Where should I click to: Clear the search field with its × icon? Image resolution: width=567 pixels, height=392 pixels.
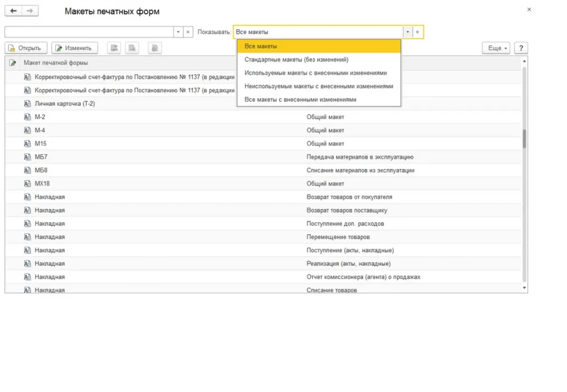188,32
